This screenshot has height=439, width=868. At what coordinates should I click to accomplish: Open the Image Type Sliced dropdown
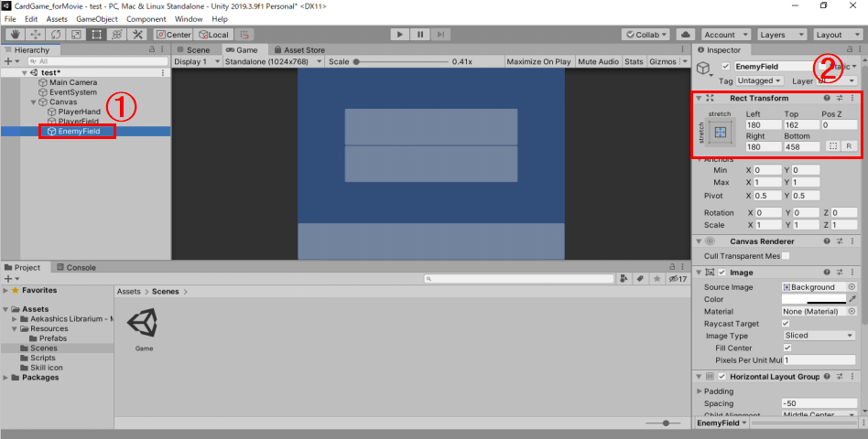coord(819,336)
